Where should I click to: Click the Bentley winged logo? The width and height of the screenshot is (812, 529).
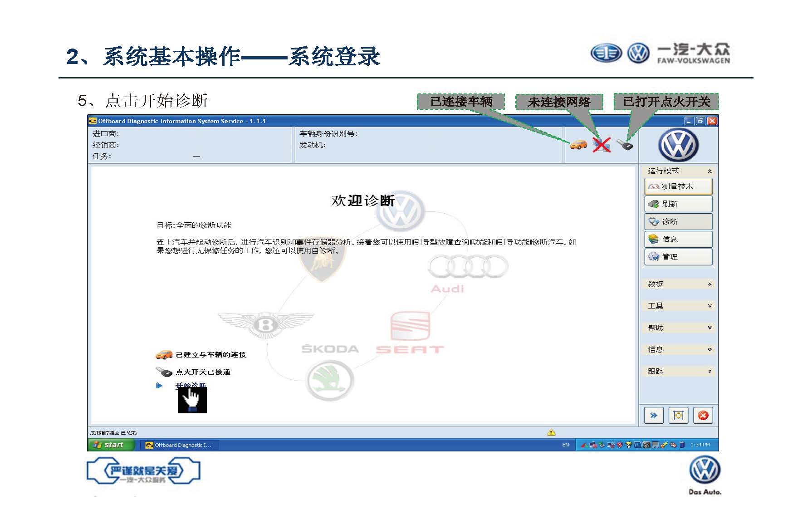[x=266, y=325]
